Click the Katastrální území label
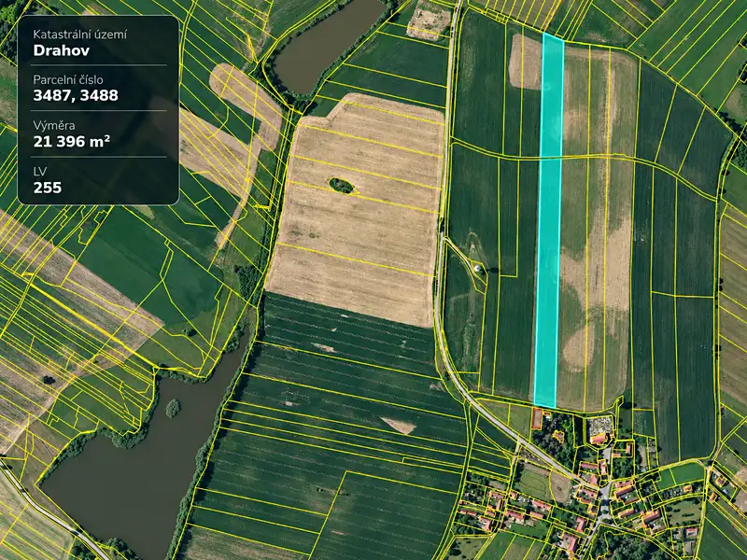747x560 pixels. tap(80, 35)
